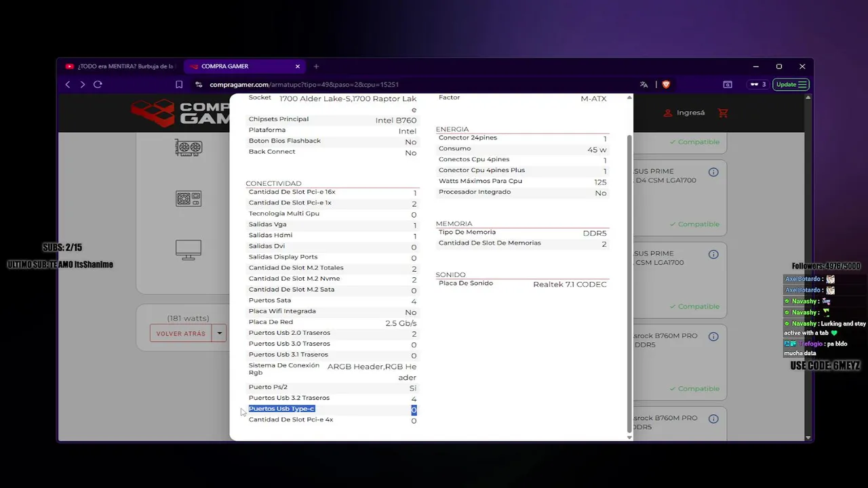Click the Salidas Hdmi label

tap(271, 235)
